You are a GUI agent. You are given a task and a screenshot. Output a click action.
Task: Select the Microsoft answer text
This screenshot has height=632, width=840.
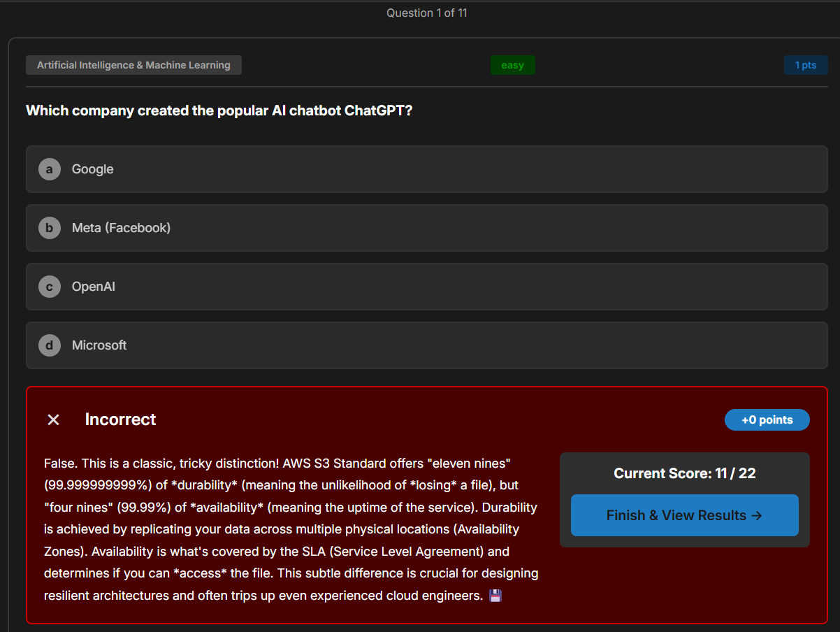pyautogui.click(x=99, y=345)
